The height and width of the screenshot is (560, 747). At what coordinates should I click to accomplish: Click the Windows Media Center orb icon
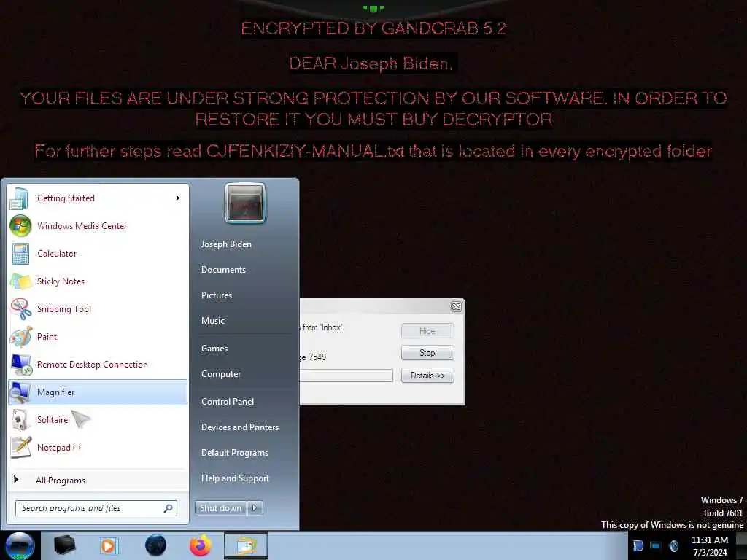(20, 226)
